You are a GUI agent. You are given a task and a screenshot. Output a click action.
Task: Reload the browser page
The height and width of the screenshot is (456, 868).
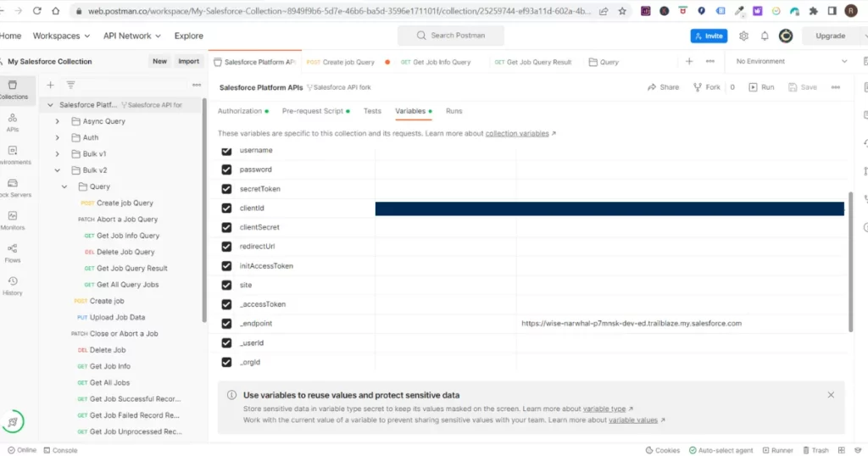(x=37, y=10)
